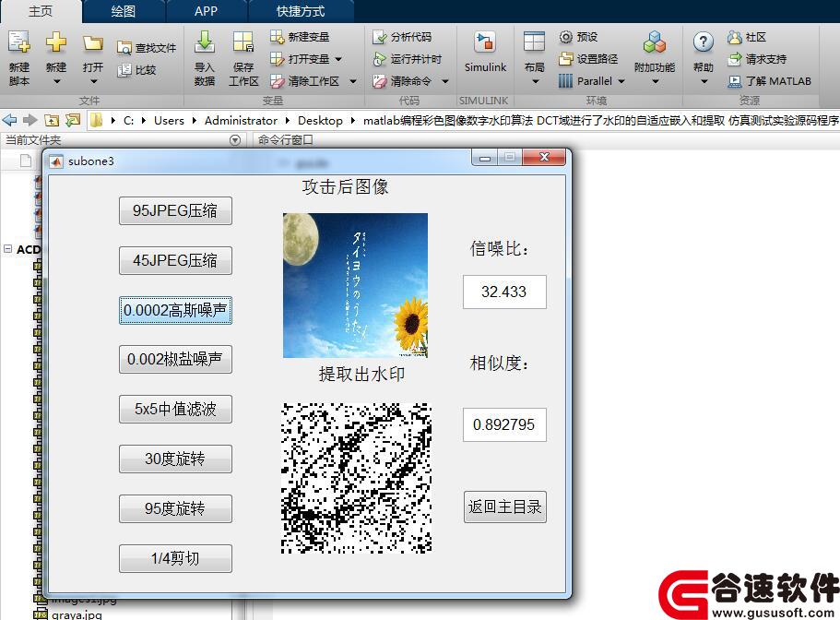Click the 信噪比 value field showing 32.433
Image resolution: width=840 pixels, height=620 pixels.
pos(504,292)
